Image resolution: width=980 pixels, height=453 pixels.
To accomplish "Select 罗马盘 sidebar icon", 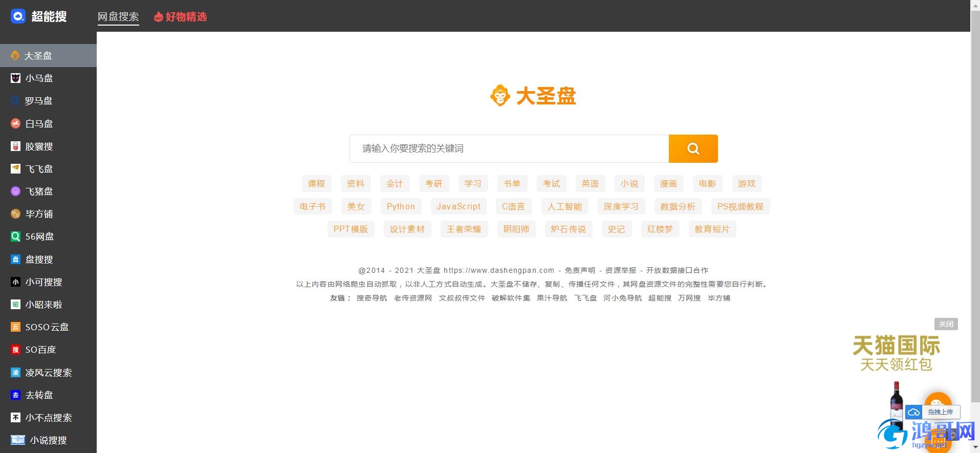I will pyautogui.click(x=16, y=101).
